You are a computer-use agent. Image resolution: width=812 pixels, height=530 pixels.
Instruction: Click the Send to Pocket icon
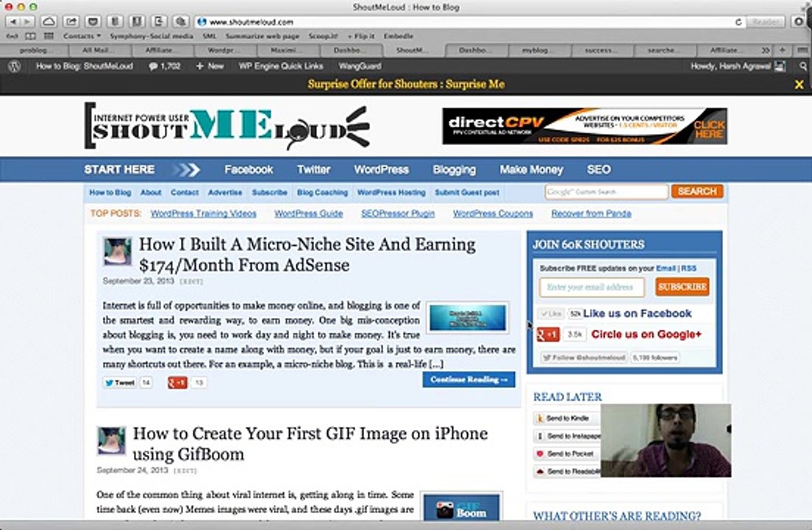[540, 454]
